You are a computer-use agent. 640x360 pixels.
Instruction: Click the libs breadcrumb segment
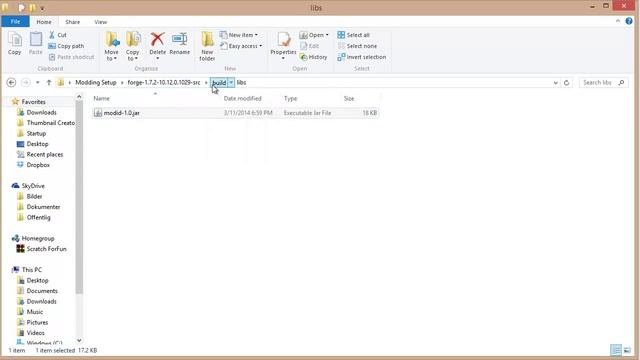click(x=241, y=82)
